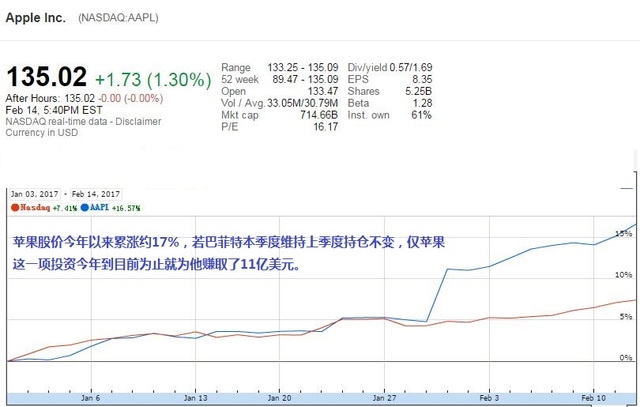Image resolution: width=640 pixels, height=407 pixels.
Task: Click the Inst. own value 61%
Action: [422, 115]
